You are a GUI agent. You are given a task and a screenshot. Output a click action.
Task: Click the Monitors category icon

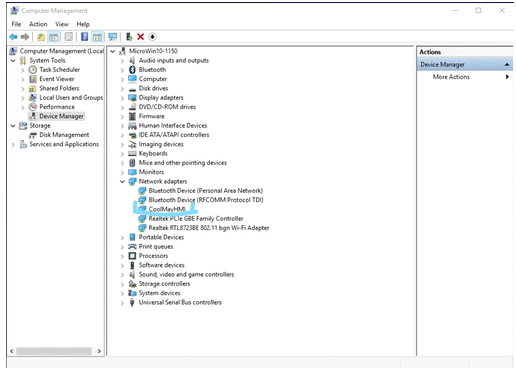coord(132,172)
